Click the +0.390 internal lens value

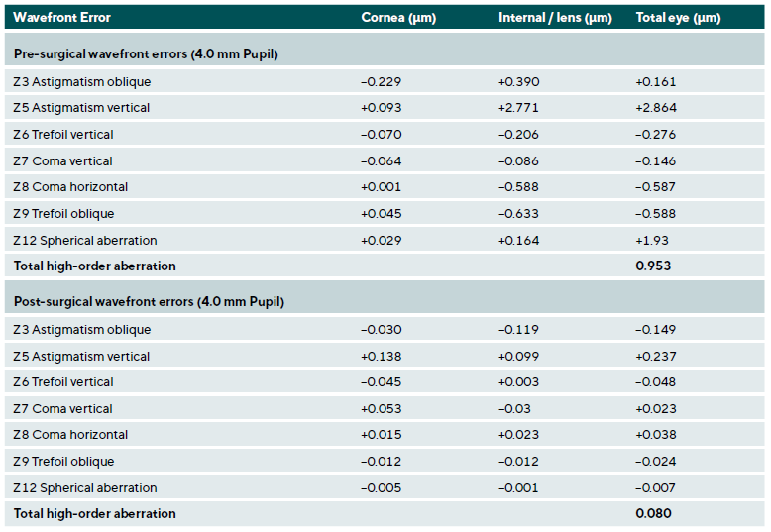click(518, 82)
